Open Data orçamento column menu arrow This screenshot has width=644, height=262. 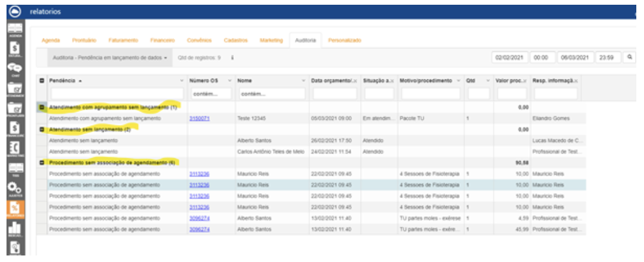(x=355, y=81)
